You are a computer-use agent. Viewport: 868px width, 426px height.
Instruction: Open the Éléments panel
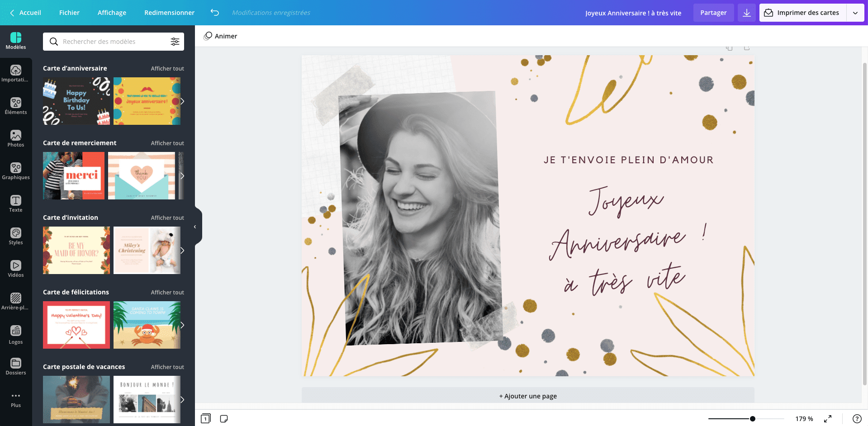click(16, 106)
